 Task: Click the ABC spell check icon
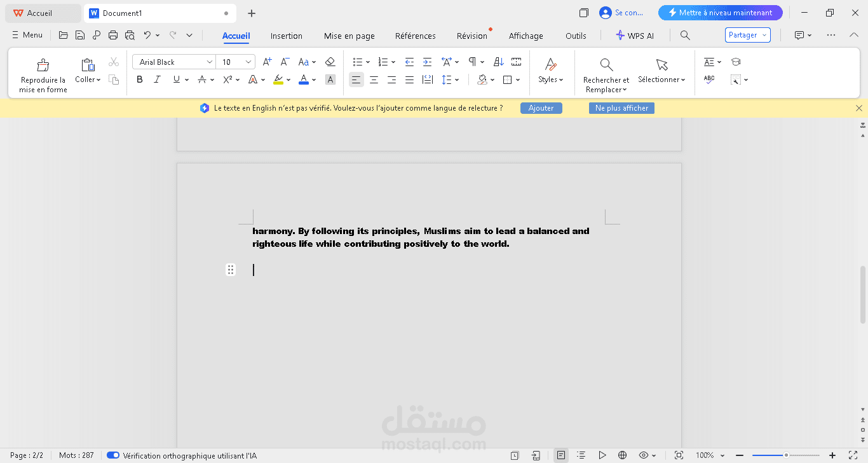(x=709, y=79)
